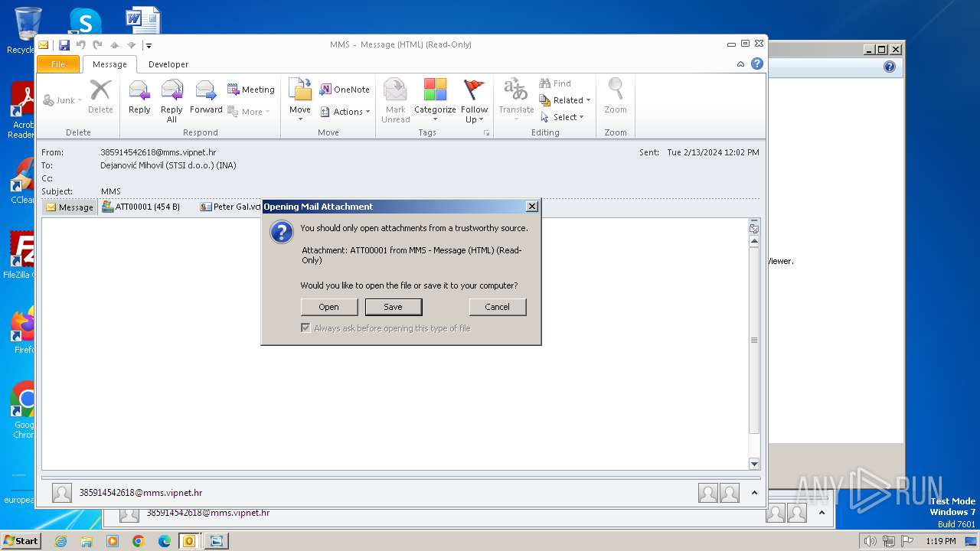The image size is (980, 551).
Task: Click the Undo arrow in quick access toolbar
Action: [x=81, y=45]
